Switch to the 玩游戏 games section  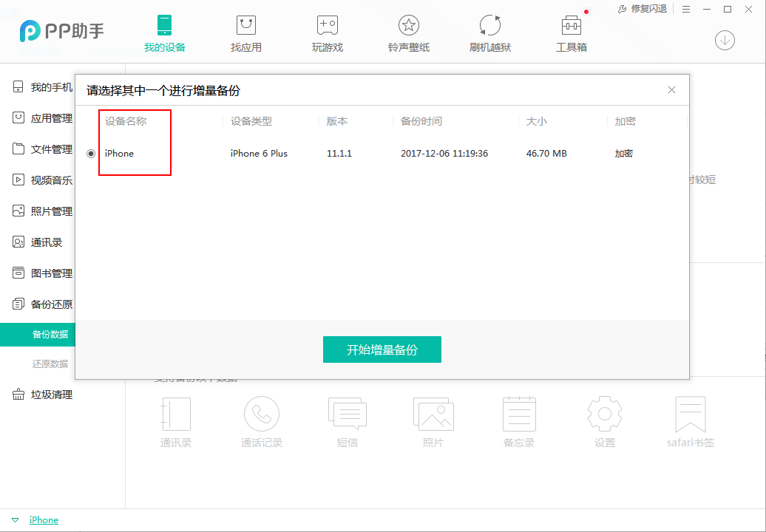pyautogui.click(x=327, y=33)
